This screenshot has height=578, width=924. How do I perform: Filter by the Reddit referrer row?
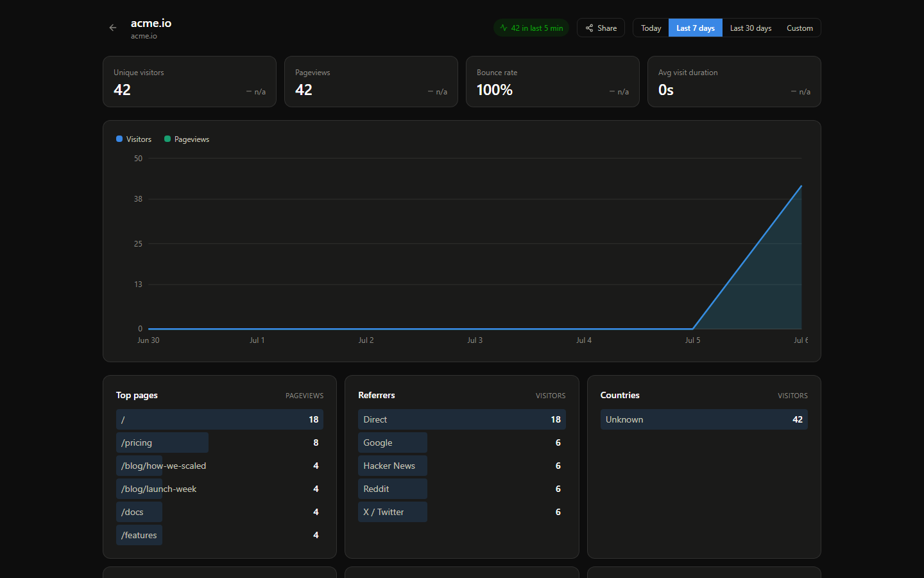tap(462, 489)
